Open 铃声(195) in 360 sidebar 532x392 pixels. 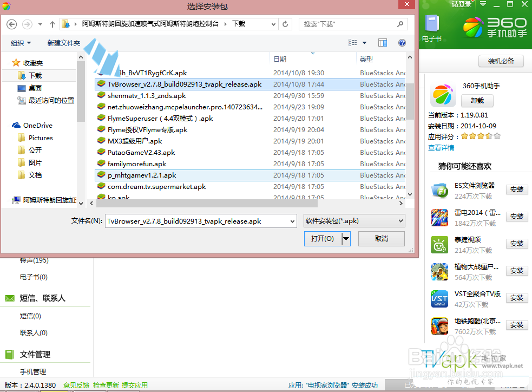tap(34, 260)
